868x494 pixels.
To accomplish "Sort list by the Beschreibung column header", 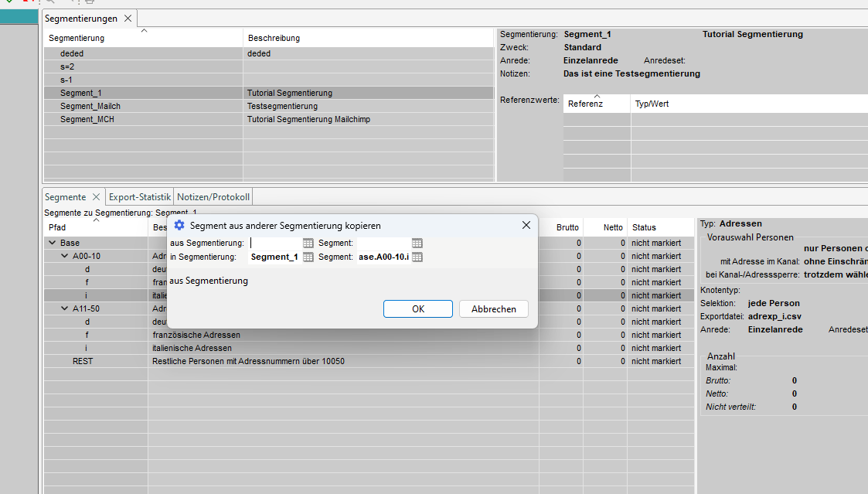I will (x=274, y=38).
